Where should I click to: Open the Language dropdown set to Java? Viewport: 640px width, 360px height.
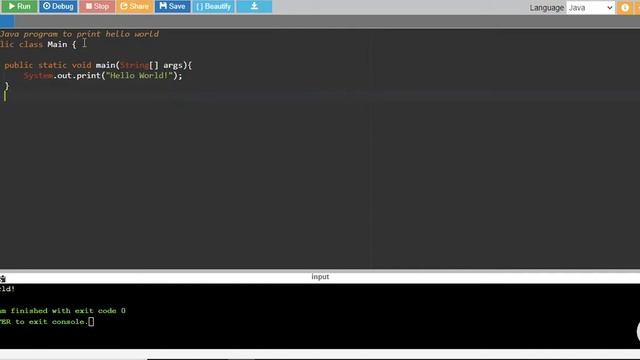click(590, 8)
